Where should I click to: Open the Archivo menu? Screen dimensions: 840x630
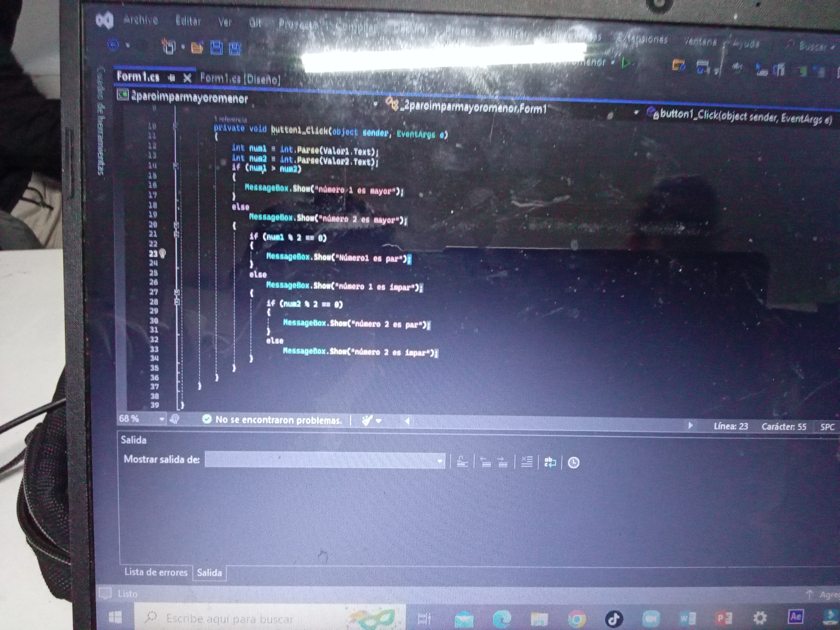pos(141,20)
